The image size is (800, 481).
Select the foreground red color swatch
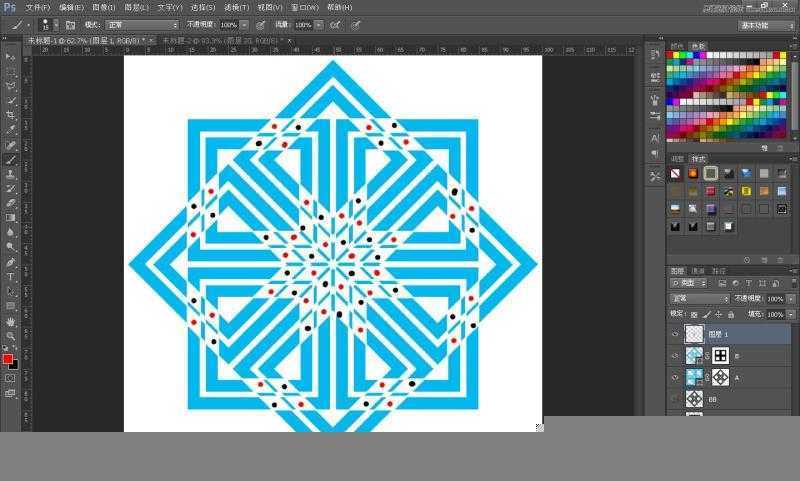point(8,359)
